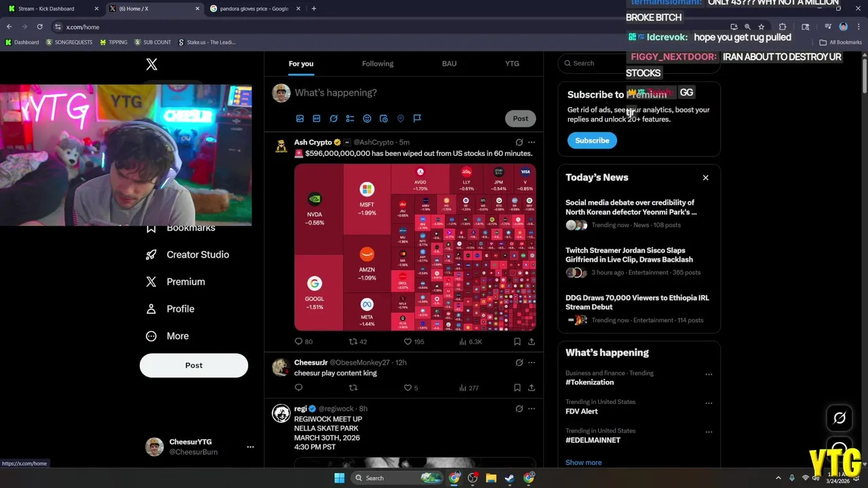This screenshot has width=868, height=488.
Task: Click the flag icon in the composer
Action: point(417,119)
